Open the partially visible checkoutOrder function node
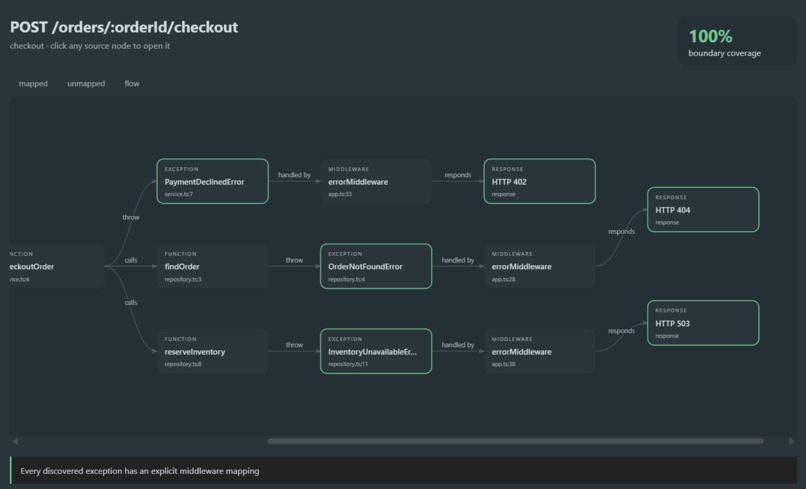The image size is (806, 489). pos(57,266)
